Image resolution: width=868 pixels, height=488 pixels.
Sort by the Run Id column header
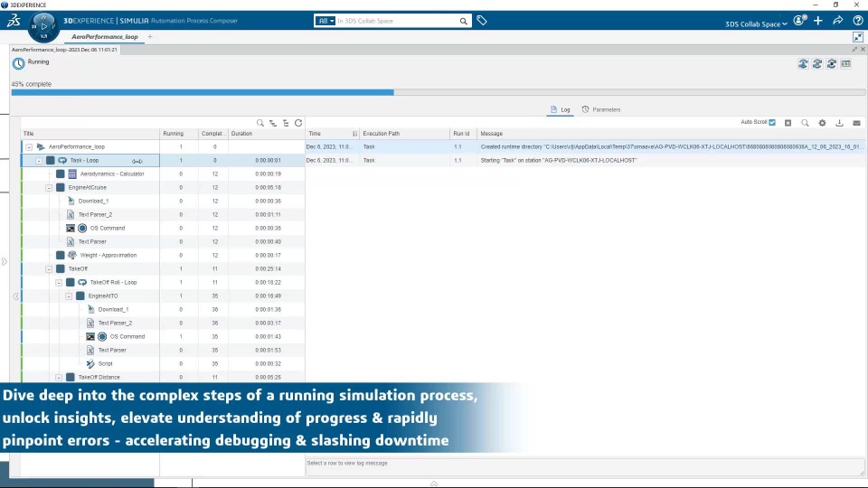point(464,134)
